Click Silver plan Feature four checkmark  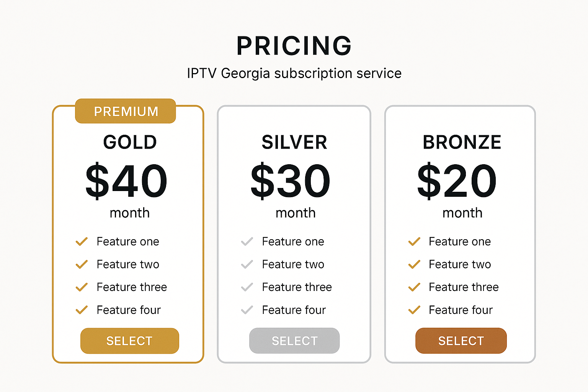pos(247,310)
